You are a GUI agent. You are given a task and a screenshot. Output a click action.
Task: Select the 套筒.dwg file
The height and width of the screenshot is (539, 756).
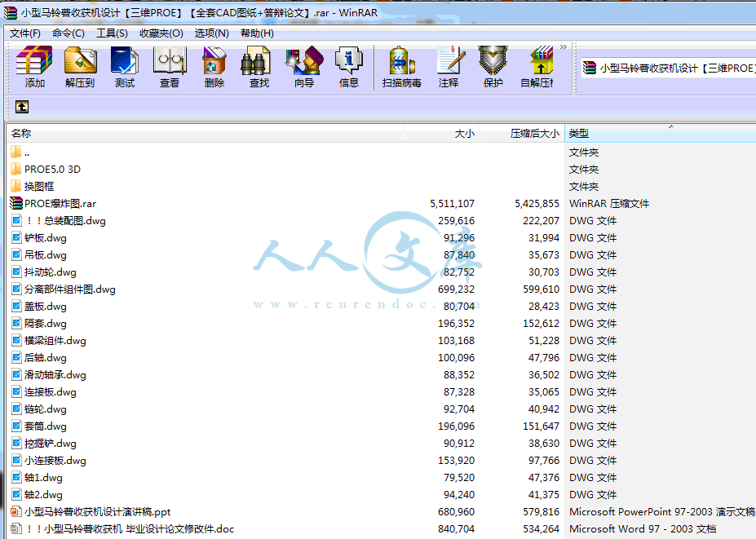(x=38, y=426)
